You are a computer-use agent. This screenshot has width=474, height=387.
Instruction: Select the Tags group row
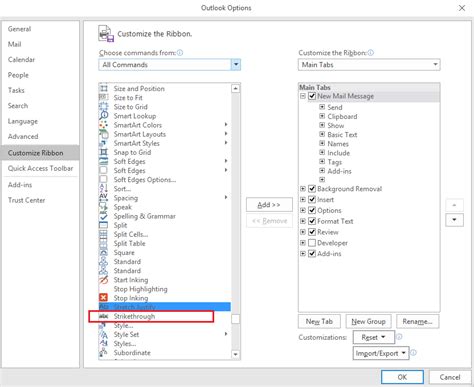(334, 162)
